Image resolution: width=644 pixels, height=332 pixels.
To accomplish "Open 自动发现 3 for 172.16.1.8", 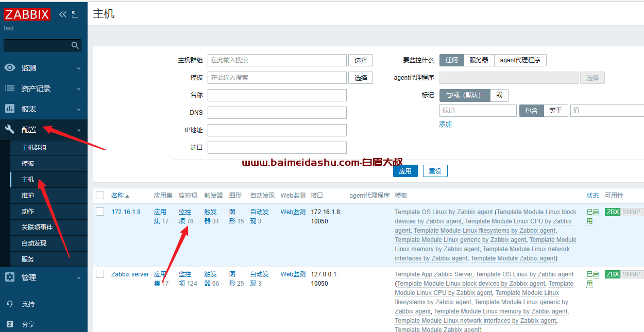I will pos(260,217).
